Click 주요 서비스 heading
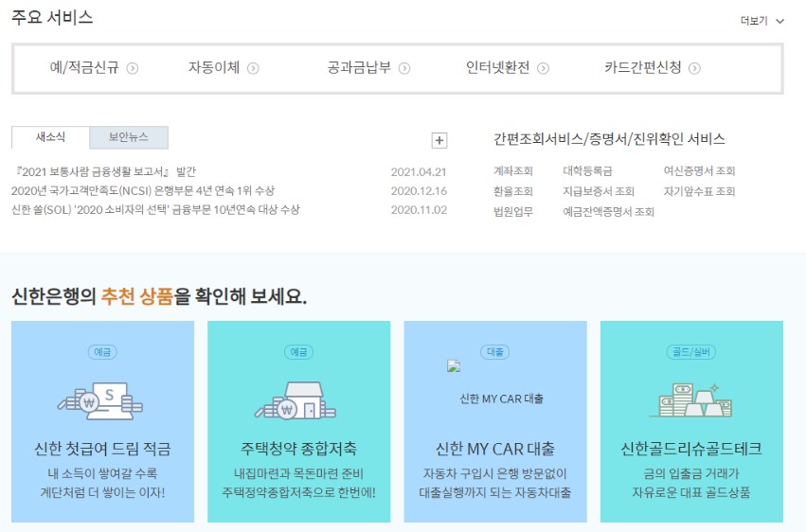 [x=52, y=17]
